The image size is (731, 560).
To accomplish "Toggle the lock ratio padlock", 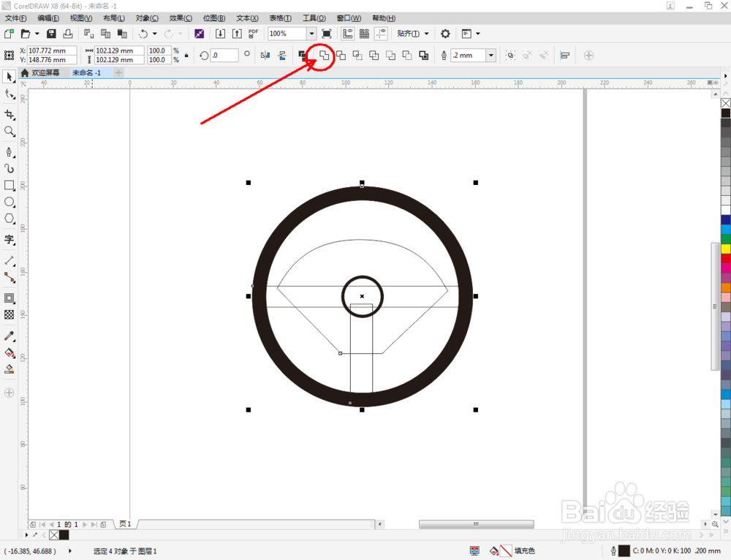I will coord(186,55).
